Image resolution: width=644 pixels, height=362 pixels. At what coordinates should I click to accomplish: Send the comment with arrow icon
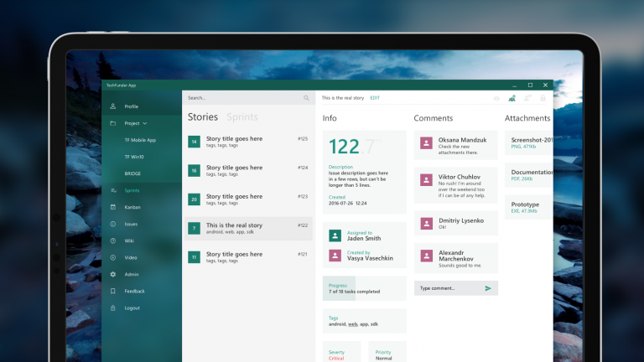coord(488,288)
